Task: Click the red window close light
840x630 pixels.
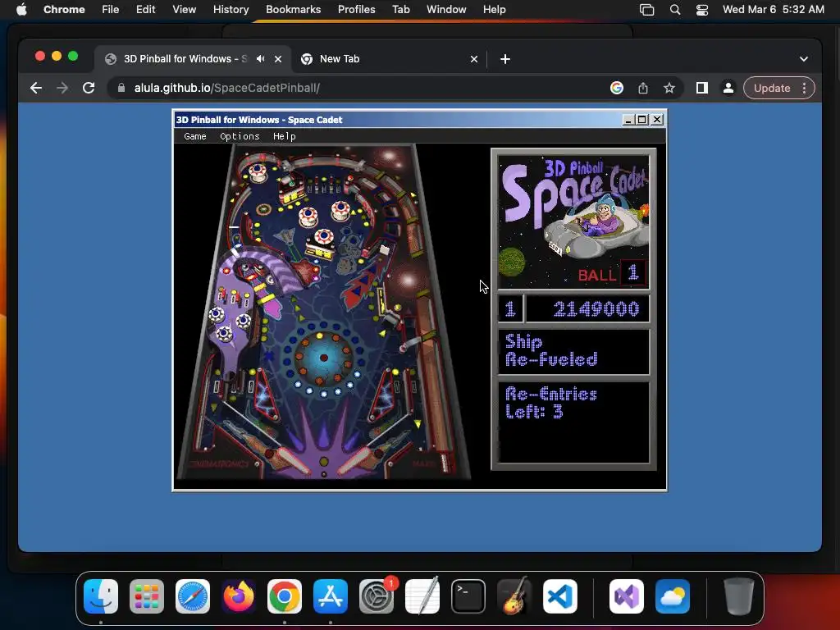Action: coord(39,56)
